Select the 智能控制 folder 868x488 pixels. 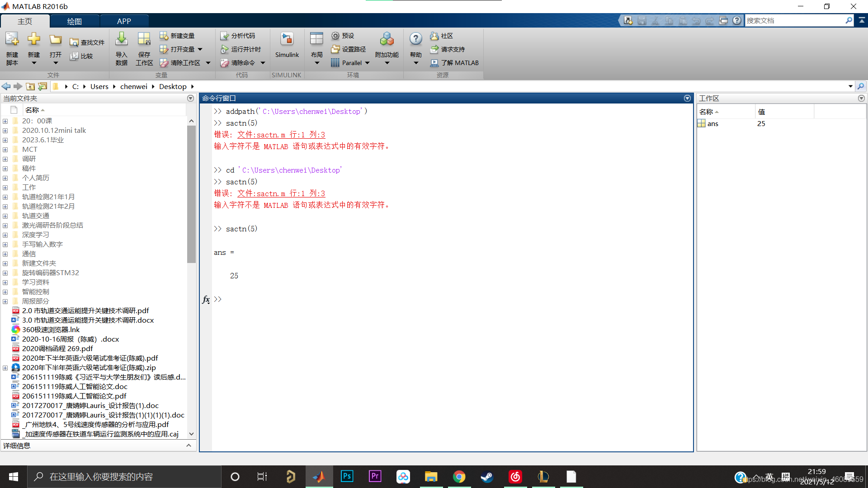(x=36, y=292)
